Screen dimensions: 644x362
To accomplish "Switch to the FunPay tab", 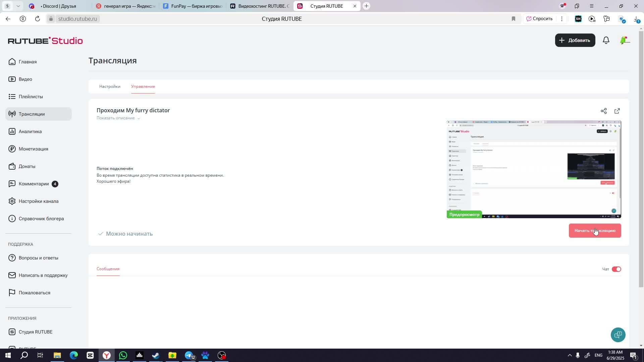I will (193, 6).
